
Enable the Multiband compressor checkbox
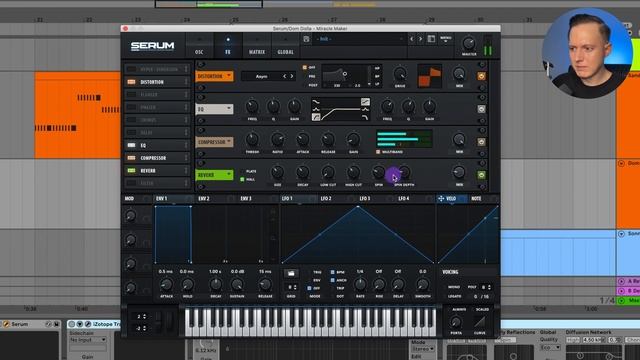(x=378, y=151)
